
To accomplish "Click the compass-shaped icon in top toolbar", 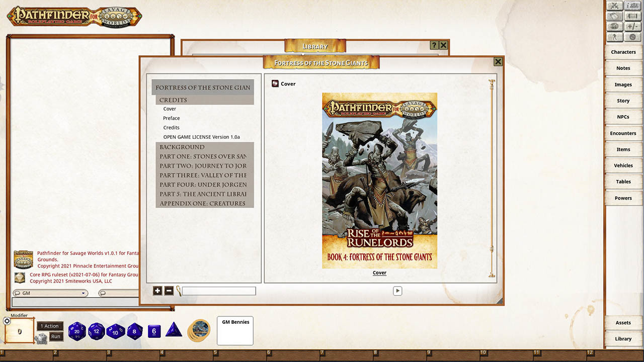I will pyautogui.click(x=614, y=37).
